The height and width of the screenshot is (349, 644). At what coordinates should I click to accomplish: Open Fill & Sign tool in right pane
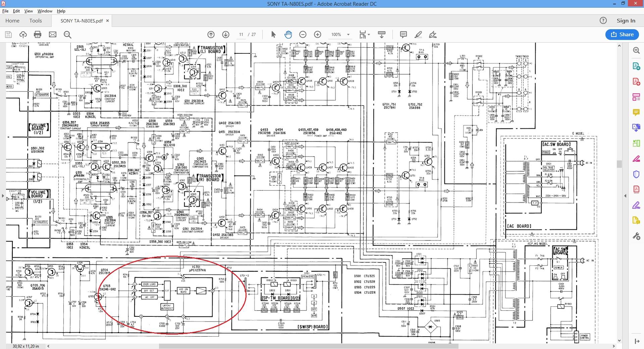point(636,205)
